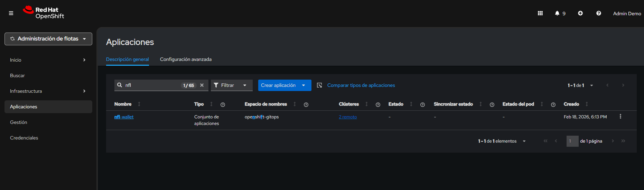Screen dimensions: 644x190
Task: Go to Credenciales in the sidebar
Action: click(x=24, y=138)
